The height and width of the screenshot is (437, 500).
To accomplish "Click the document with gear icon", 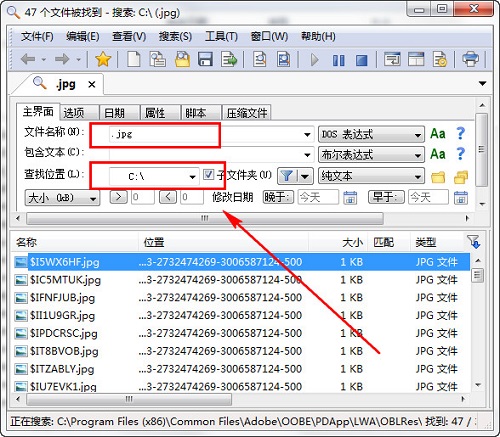I will coord(440,59).
